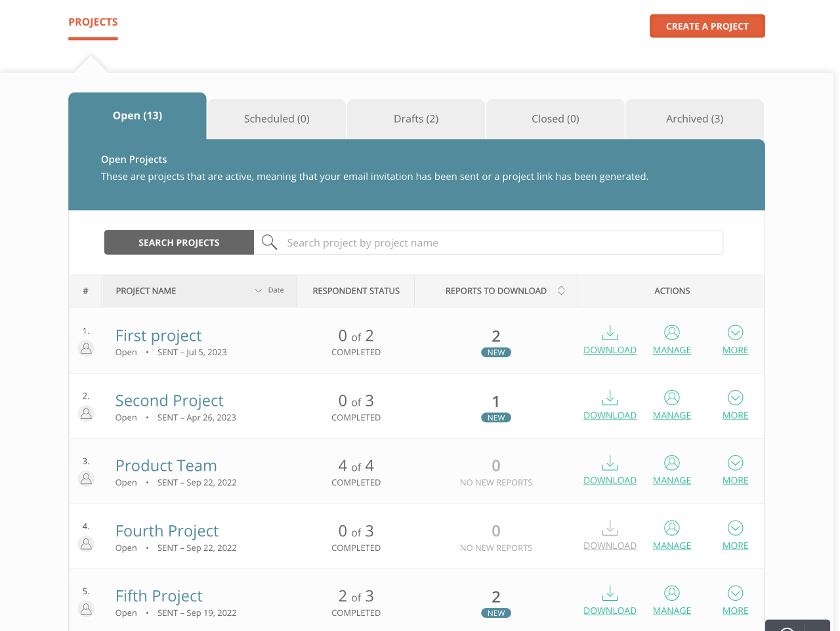The height and width of the screenshot is (631, 840).
Task: Click the magnifier search icon
Action: point(269,242)
